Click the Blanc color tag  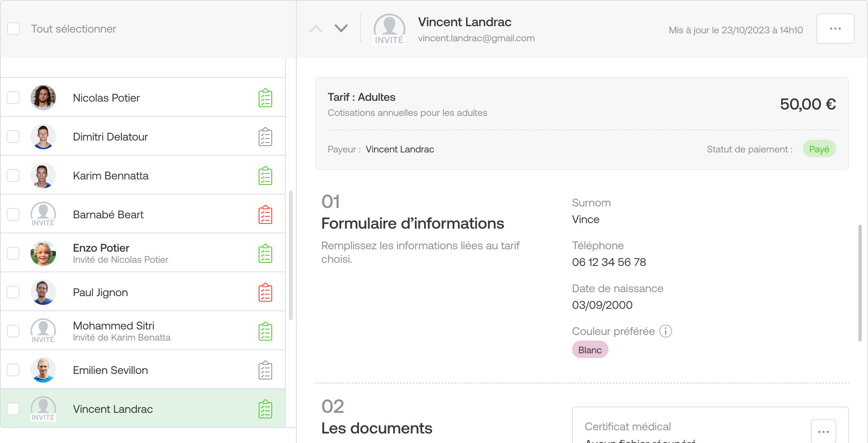(x=590, y=350)
